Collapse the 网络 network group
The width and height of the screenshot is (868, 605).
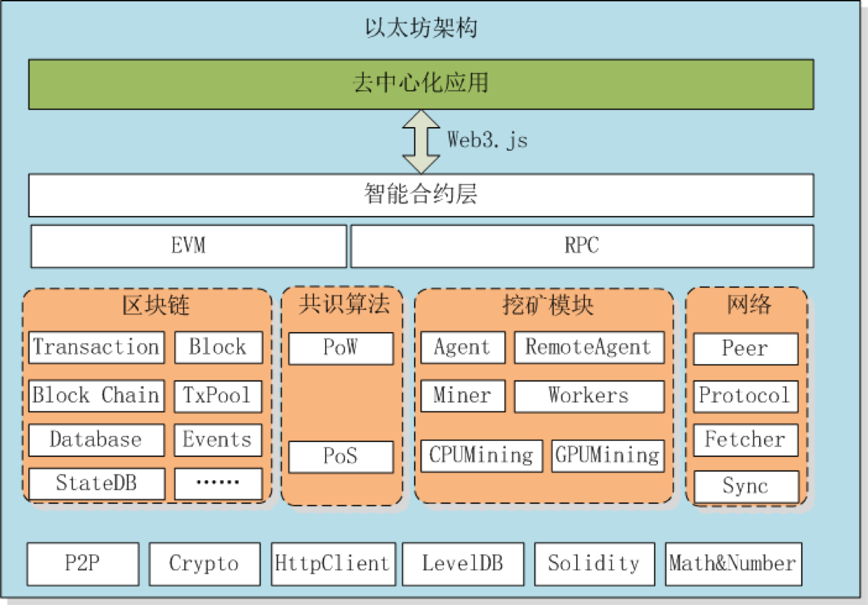coord(745,305)
